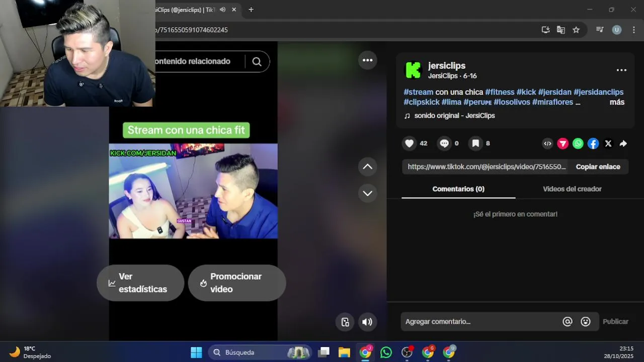Send to friends with the red share icon
The width and height of the screenshot is (644, 362).
pyautogui.click(x=563, y=144)
